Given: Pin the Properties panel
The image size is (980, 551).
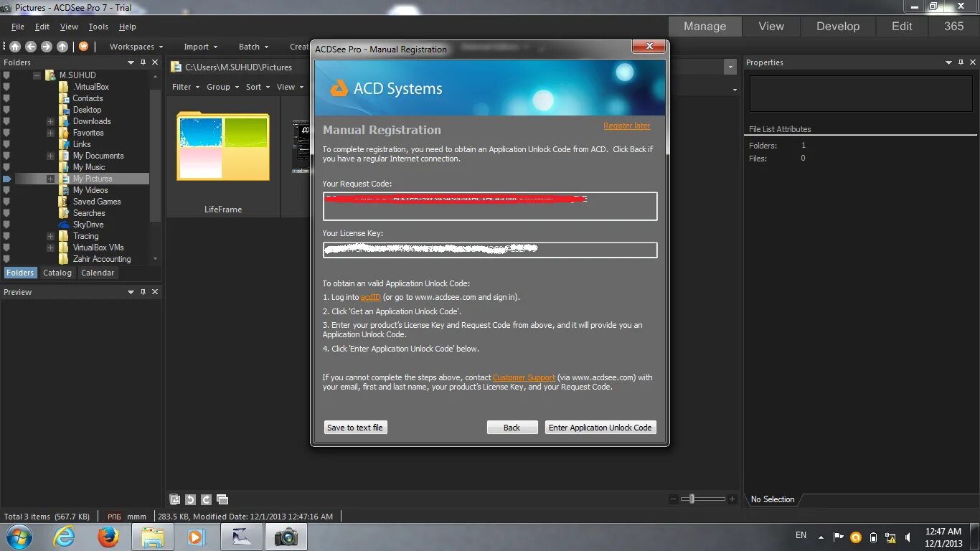Looking at the screenshot, I should pyautogui.click(x=961, y=62).
